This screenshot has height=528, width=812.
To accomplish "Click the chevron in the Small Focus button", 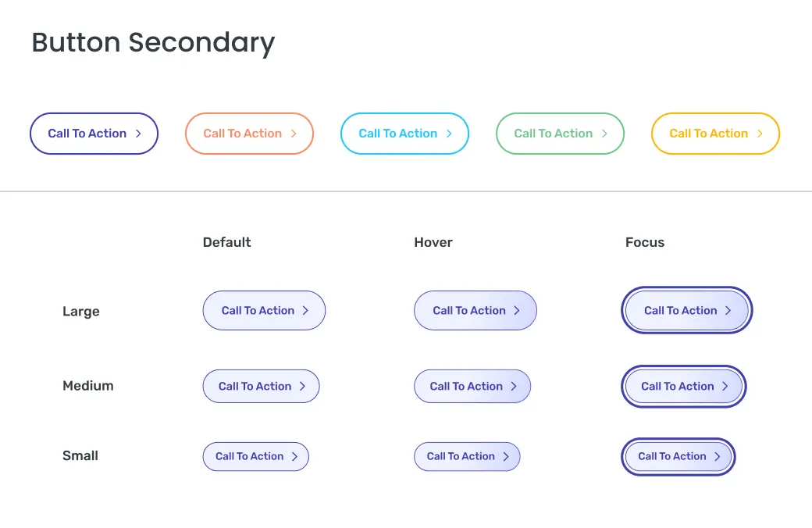I will (x=718, y=457).
